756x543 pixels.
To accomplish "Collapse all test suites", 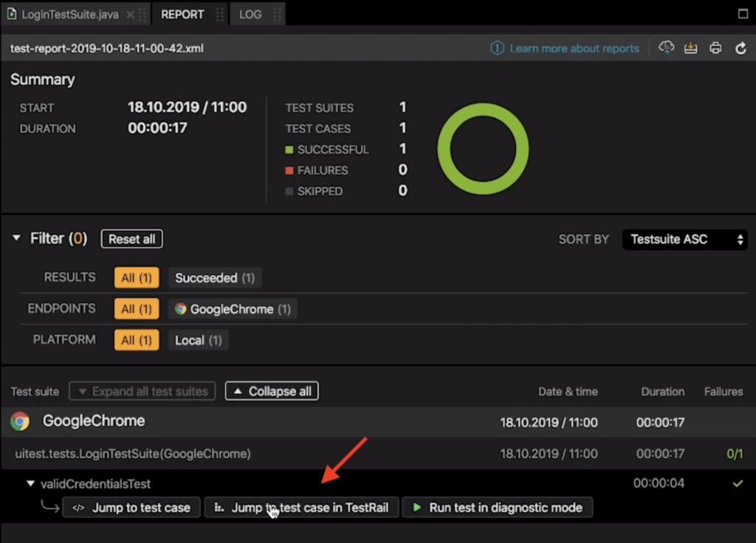I will click(x=272, y=391).
